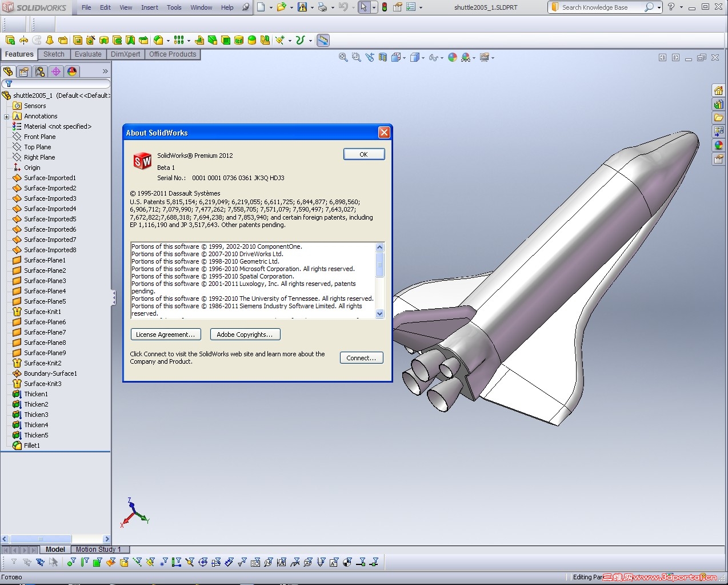This screenshot has height=585, width=728.
Task: Click the Adobe Copyrights button
Action: (x=245, y=334)
